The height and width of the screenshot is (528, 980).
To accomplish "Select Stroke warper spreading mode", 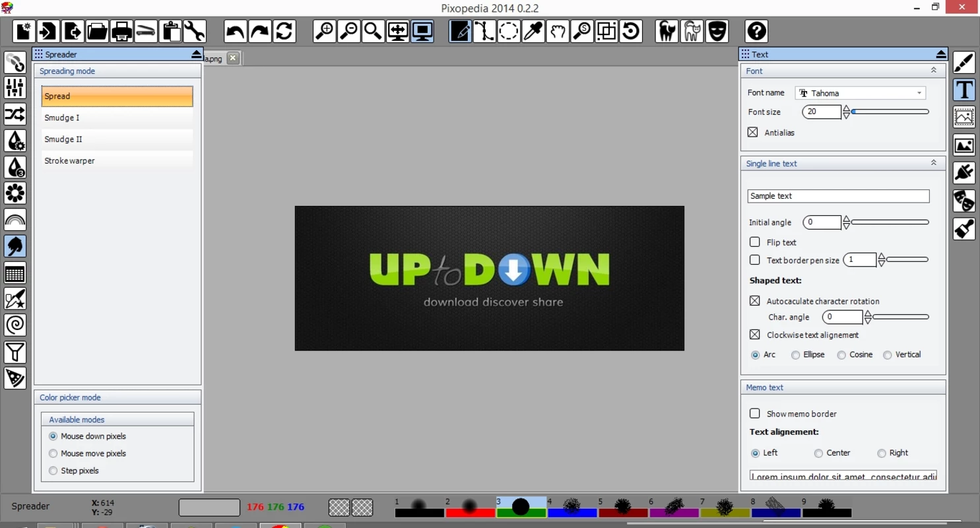I will coord(117,161).
